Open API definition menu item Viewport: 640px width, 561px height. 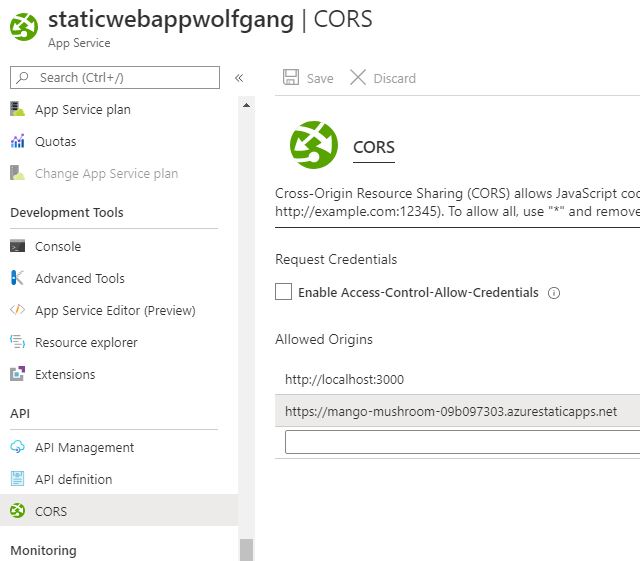coord(73,479)
